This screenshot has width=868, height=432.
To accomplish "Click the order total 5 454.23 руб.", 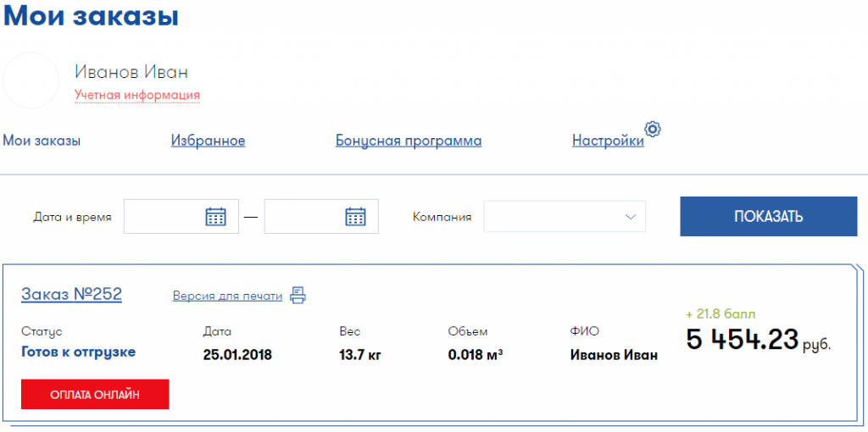I will pos(743,341).
